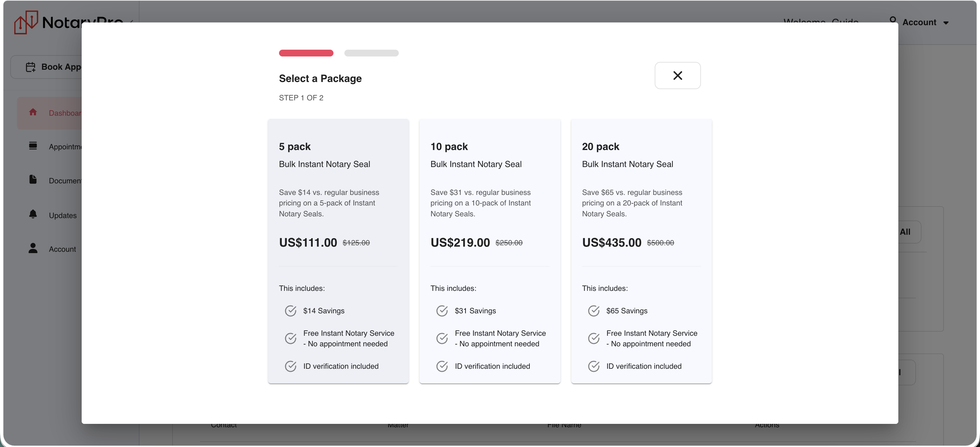The image size is (980, 447).
Task: Click the Book Appointment calendar icon
Action: point(30,67)
